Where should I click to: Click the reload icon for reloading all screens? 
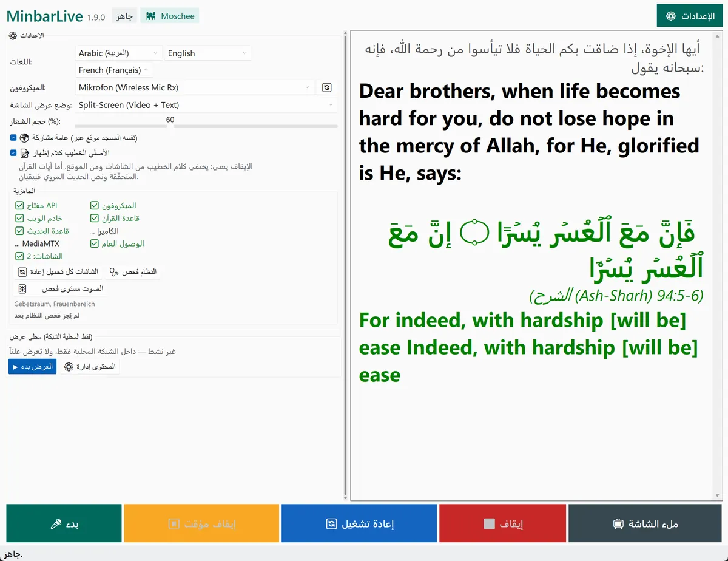coord(22,272)
